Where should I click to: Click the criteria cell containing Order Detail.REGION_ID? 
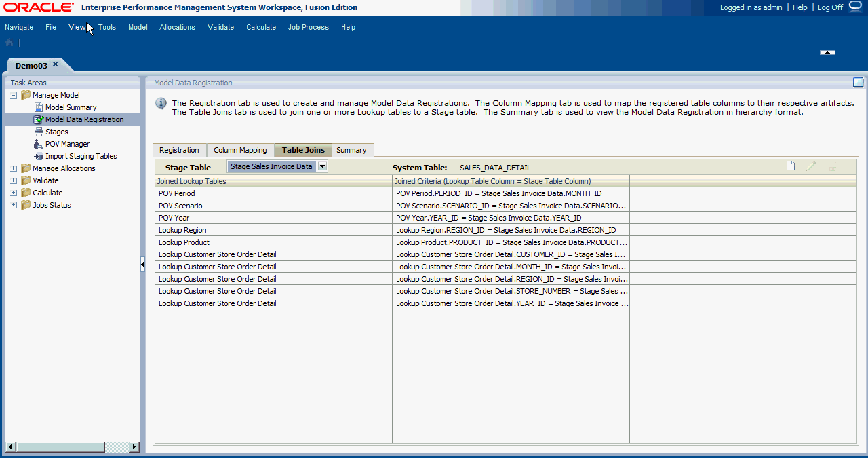(x=511, y=279)
